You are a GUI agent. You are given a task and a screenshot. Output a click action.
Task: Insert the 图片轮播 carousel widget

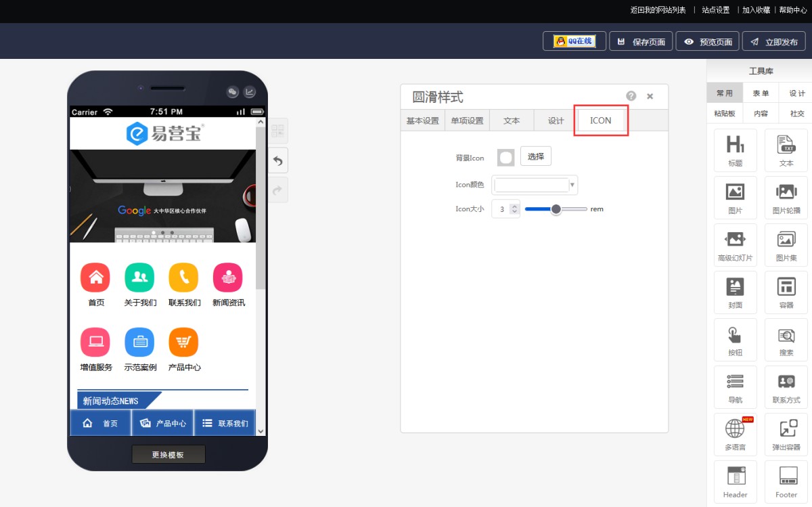coord(786,198)
